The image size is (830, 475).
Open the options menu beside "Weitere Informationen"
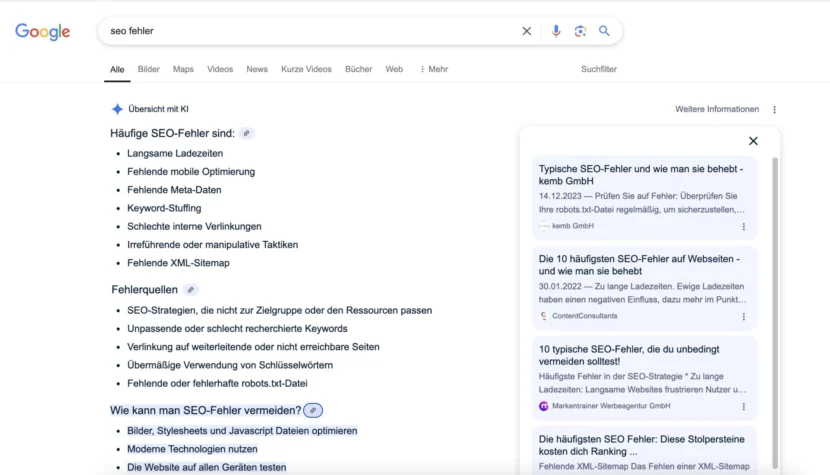(774, 110)
